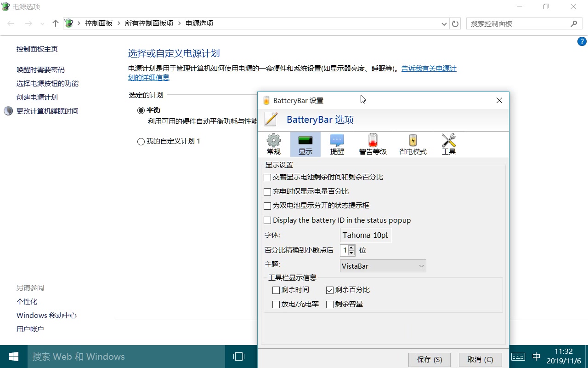This screenshot has width=588, height=368.
Task: Click the sleep-time moon icon in sidebar
Action: [8, 111]
